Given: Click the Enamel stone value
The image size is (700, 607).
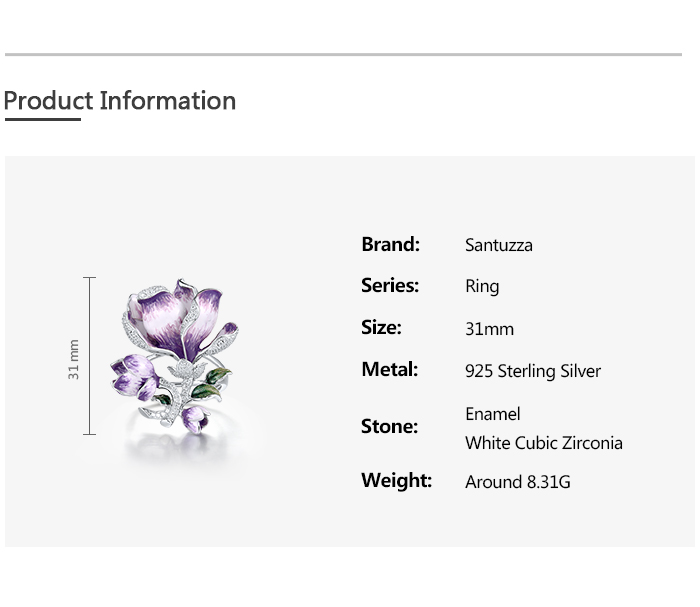Looking at the screenshot, I should [492, 414].
